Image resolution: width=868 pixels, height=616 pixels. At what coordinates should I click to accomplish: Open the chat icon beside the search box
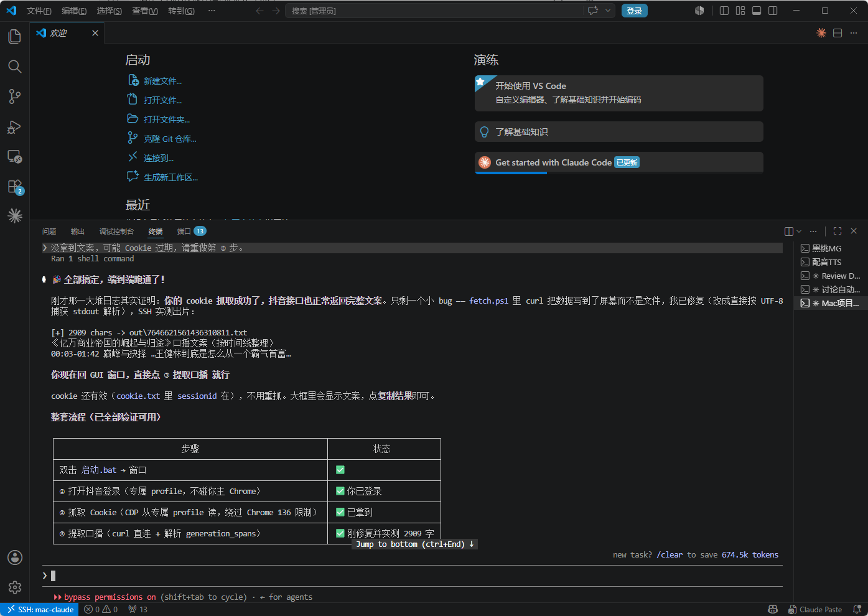(x=593, y=11)
